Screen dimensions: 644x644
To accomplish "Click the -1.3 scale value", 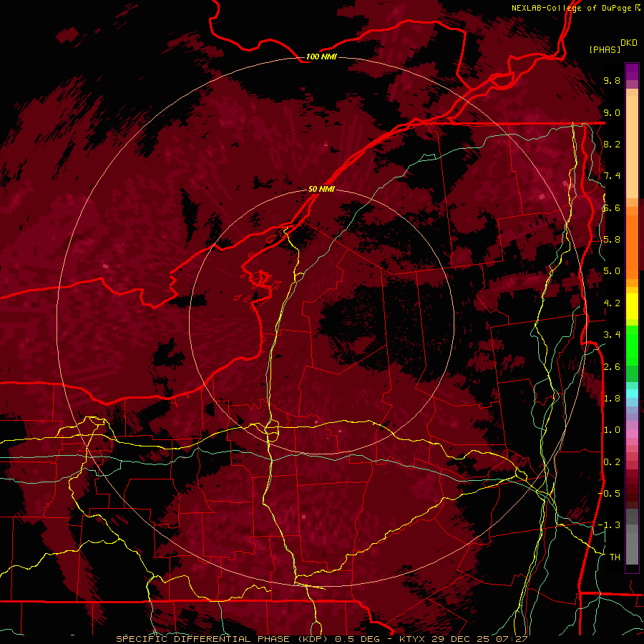I will point(609,525).
